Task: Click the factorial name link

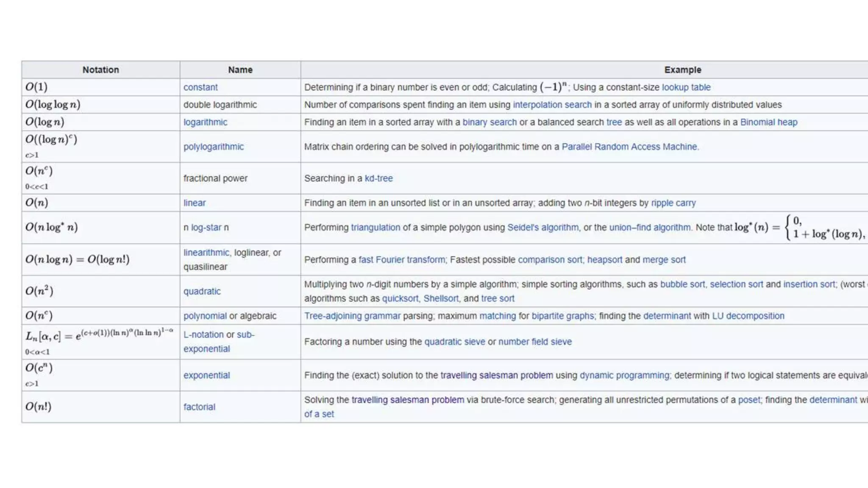Action: 199,407
